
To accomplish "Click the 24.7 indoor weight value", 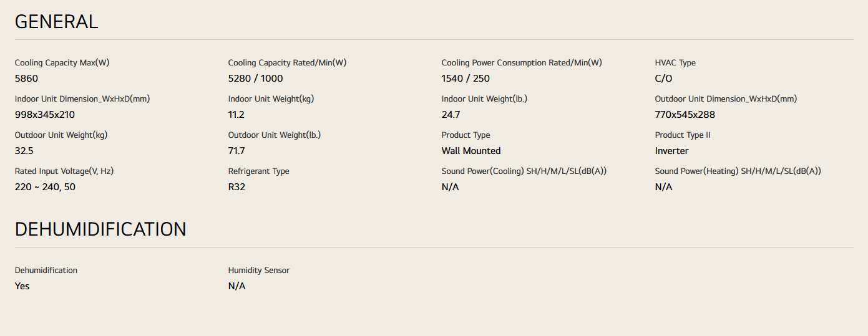I will [x=451, y=115].
